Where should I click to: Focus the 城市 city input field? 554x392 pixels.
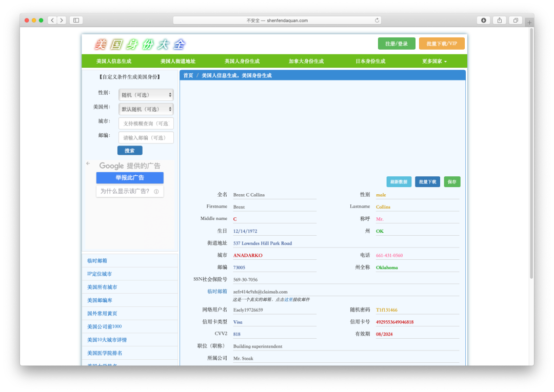[x=146, y=123]
